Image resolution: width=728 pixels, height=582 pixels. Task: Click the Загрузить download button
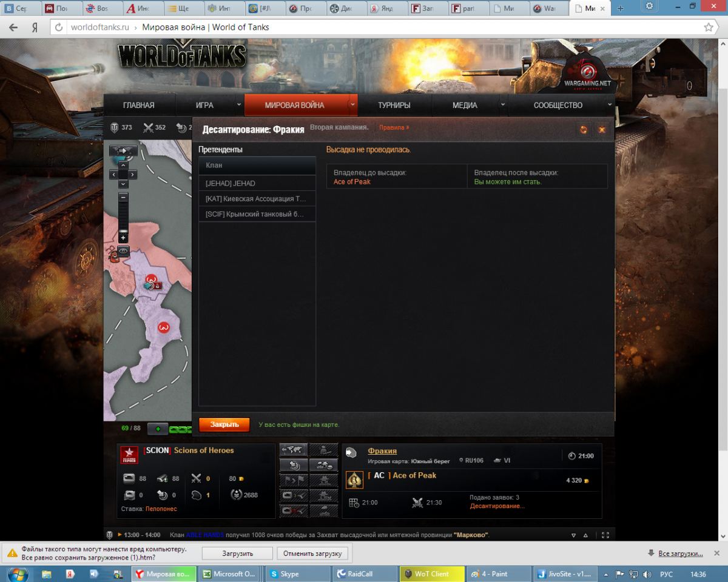tap(237, 554)
